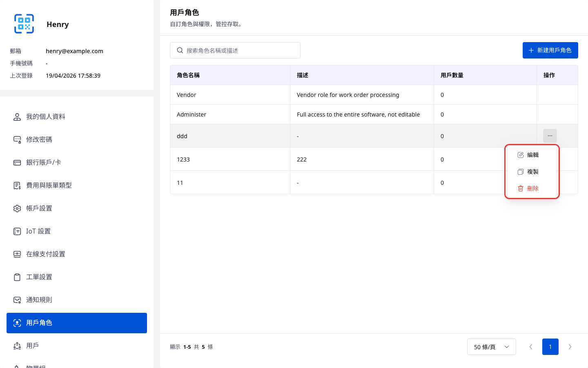Screen dimensions: 588x368
Task: Go to 帳戶設置 in sidebar
Action: tap(77, 209)
